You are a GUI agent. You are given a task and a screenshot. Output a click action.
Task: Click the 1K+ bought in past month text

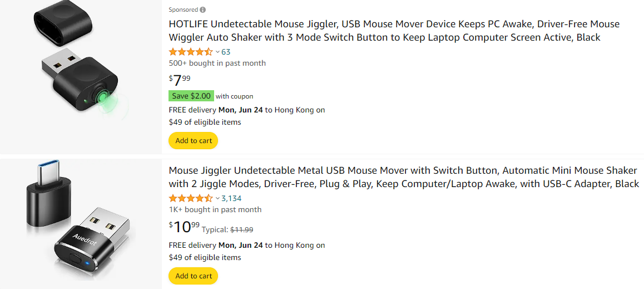[x=215, y=209]
